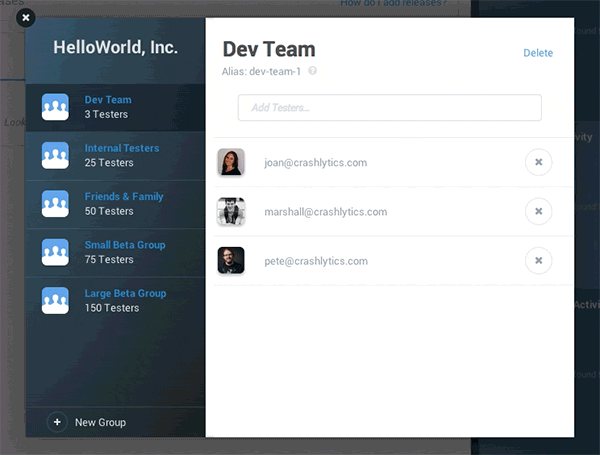This screenshot has width=600, height=455.
Task: Click Joan's avatar thumbnail
Action: pyautogui.click(x=231, y=162)
